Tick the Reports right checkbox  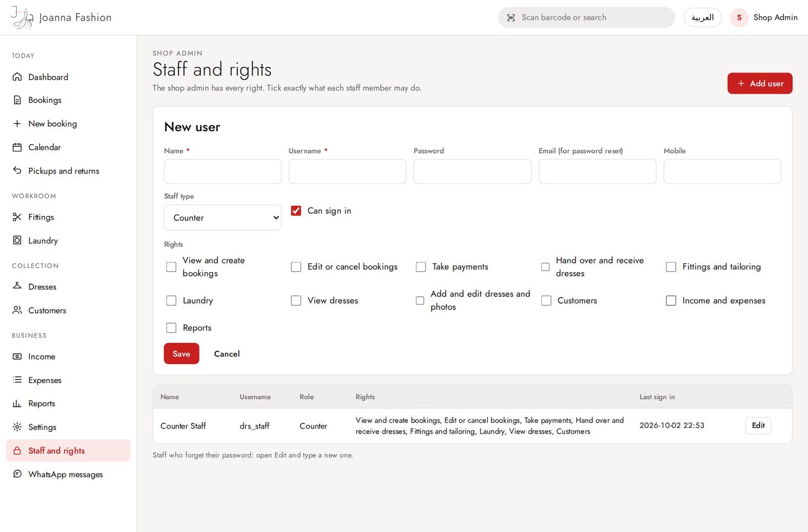click(x=171, y=328)
